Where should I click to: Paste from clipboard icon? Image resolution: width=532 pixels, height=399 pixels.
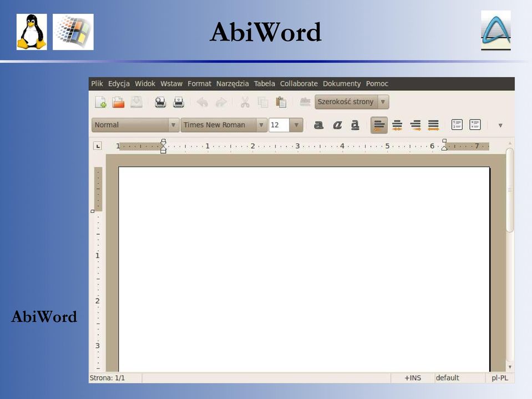coord(281,102)
